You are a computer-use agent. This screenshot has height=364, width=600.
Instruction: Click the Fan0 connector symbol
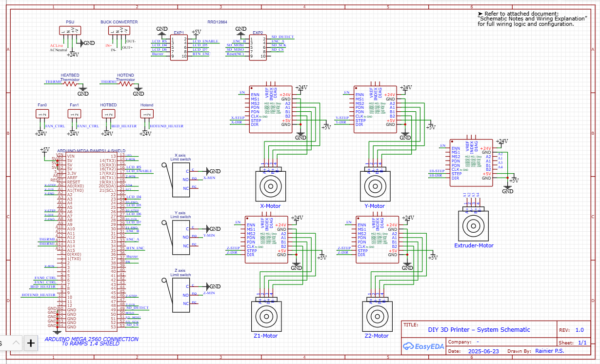pos(42,113)
